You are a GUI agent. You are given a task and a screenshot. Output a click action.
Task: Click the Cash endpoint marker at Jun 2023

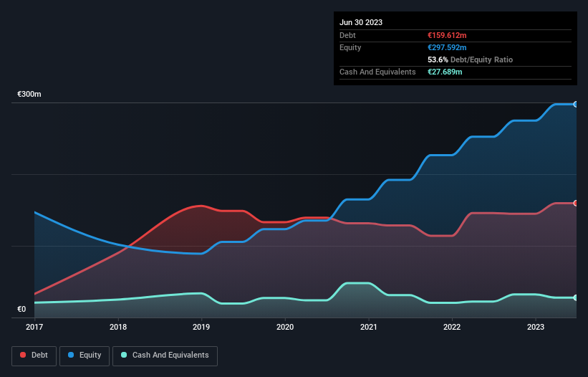point(576,297)
